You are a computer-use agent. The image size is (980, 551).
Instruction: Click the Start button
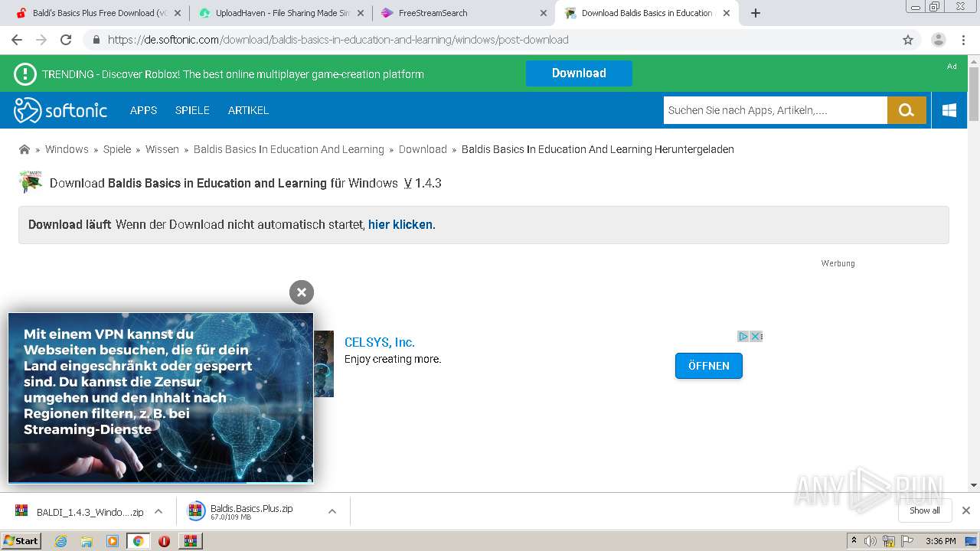pyautogui.click(x=21, y=541)
